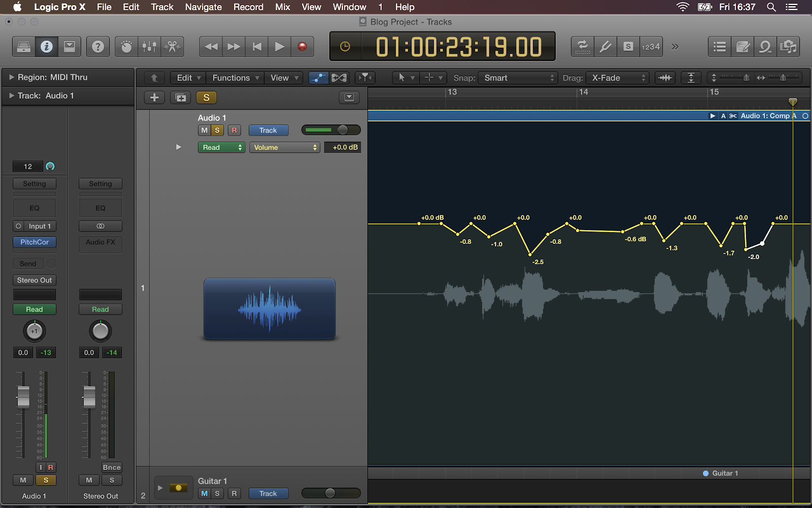This screenshot has width=812, height=508.
Task: Open the Drag mode dropdown set to X-Fade
Action: (618, 78)
